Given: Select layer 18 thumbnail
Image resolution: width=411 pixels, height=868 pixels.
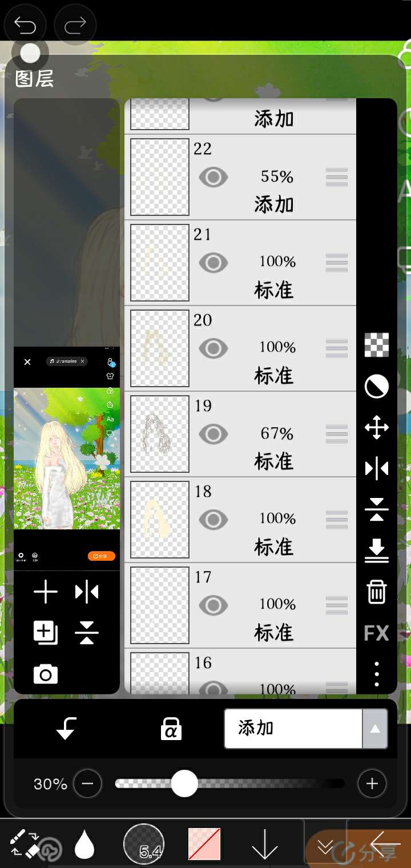Looking at the screenshot, I should [160, 520].
